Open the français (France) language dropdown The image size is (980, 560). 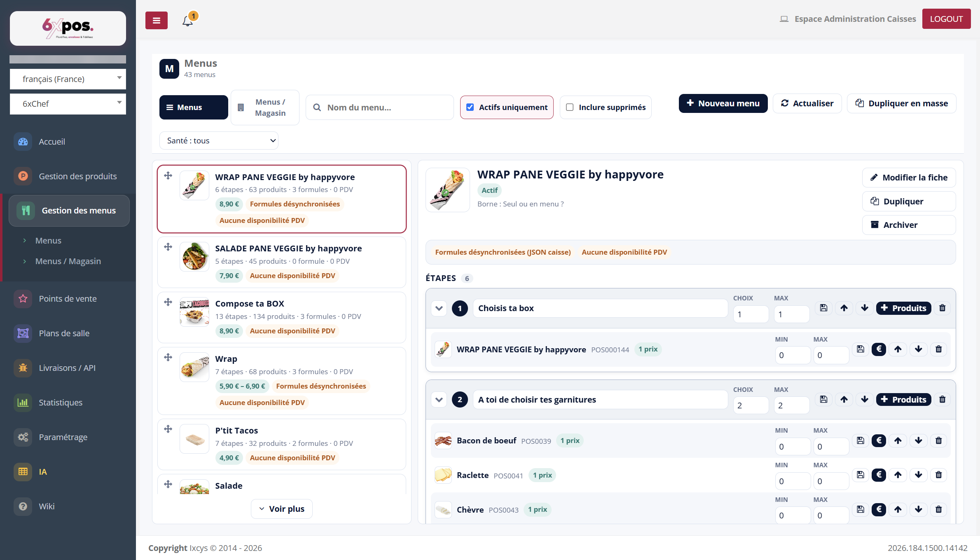pyautogui.click(x=68, y=79)
